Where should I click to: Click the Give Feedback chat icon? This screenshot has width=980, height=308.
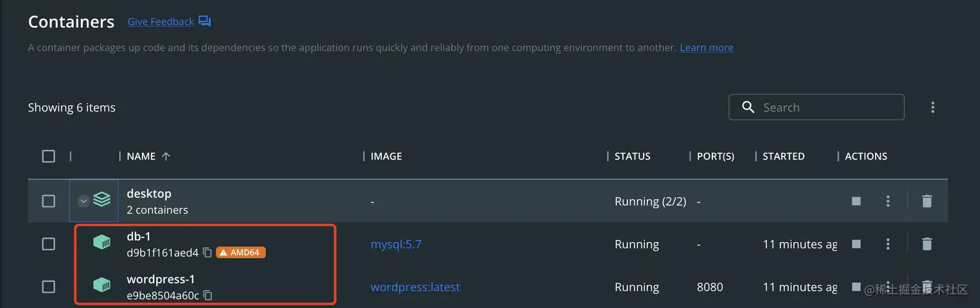[205, 21]
